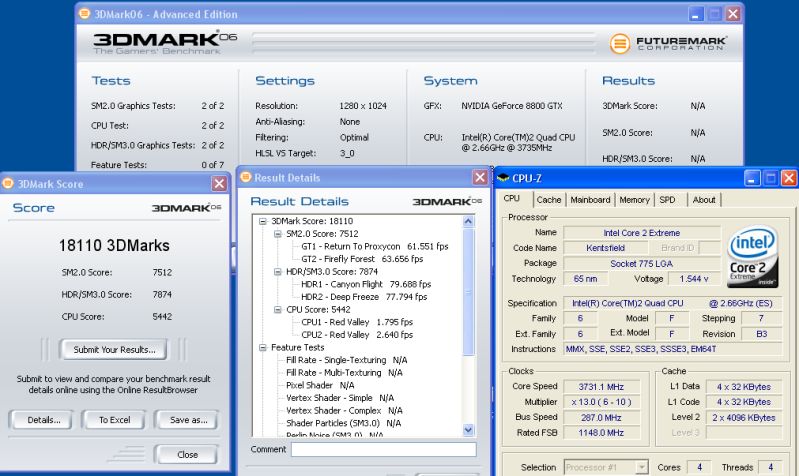Switch to the CPU tab in CPU-Z
The height and width of the screenshot is (476, 799).
point(512,199)
